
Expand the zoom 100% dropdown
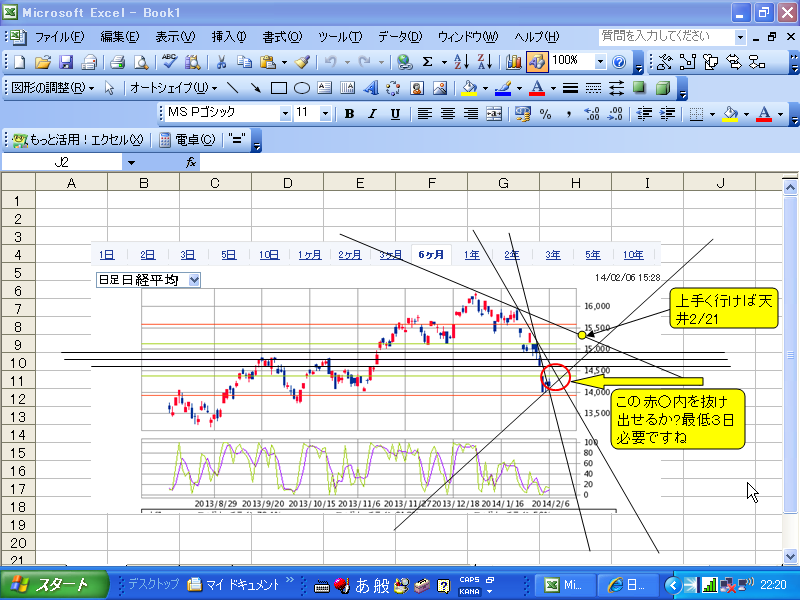coord(600,62)
